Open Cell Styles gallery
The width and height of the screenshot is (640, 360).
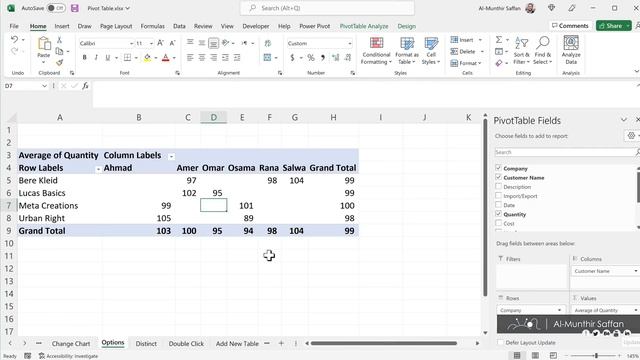[x=431, y=51]
